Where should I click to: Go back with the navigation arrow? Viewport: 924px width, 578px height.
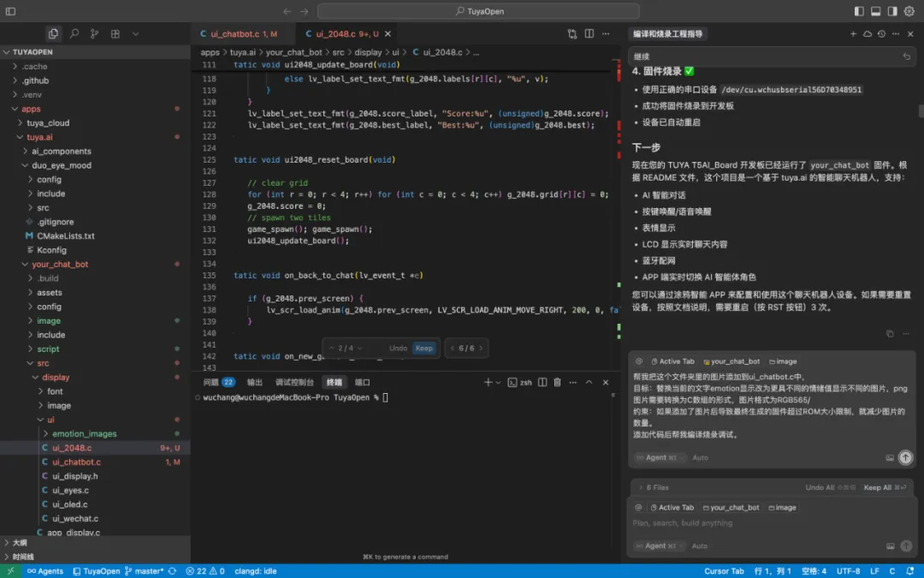click(x=287, y=11)
